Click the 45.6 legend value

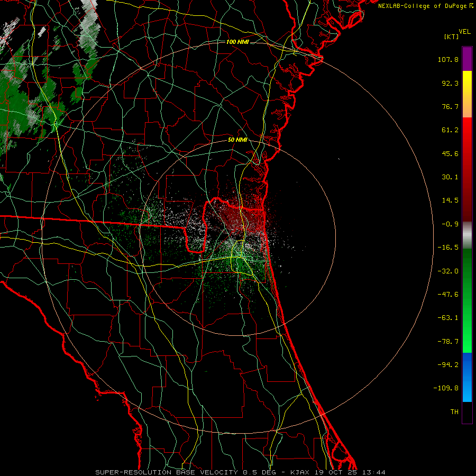[450, 153]
